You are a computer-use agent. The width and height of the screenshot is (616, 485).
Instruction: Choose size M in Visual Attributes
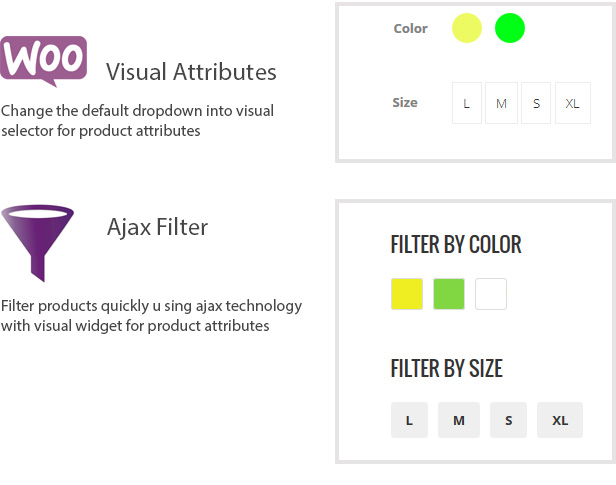(501, 103)
